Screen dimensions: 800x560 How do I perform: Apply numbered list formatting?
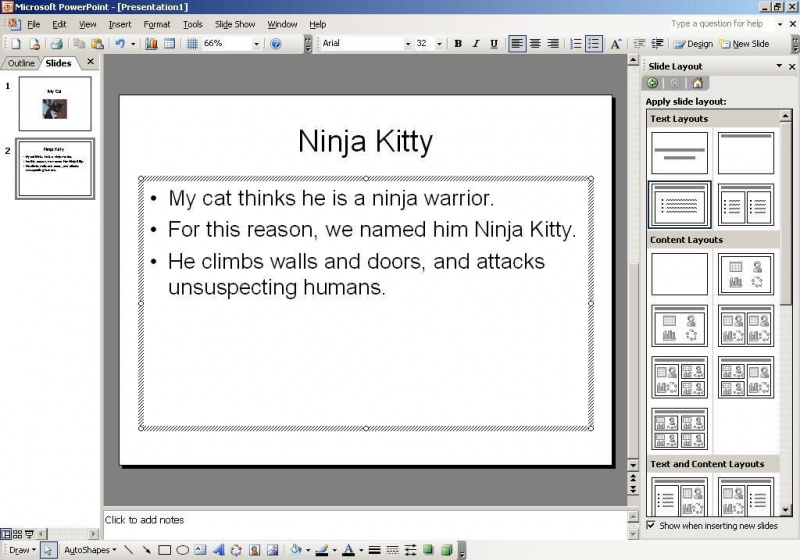click(x=576, y=44)
